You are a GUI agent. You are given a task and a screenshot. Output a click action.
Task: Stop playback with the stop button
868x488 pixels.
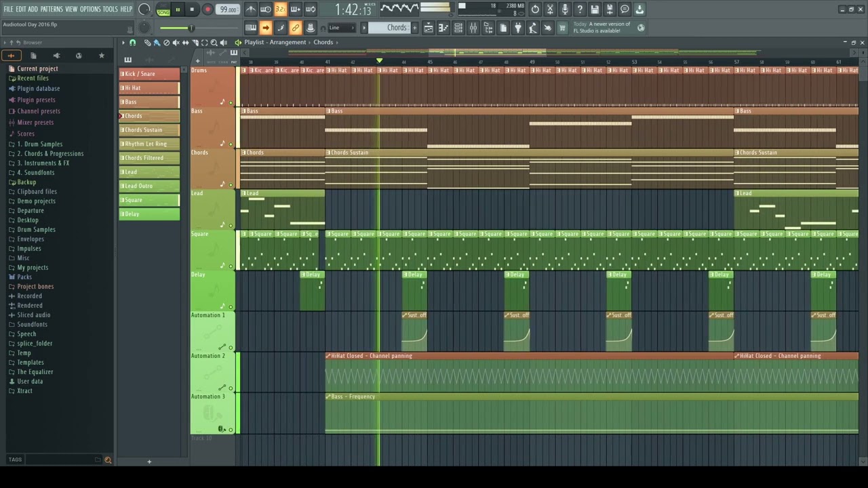tap(192, 9)
